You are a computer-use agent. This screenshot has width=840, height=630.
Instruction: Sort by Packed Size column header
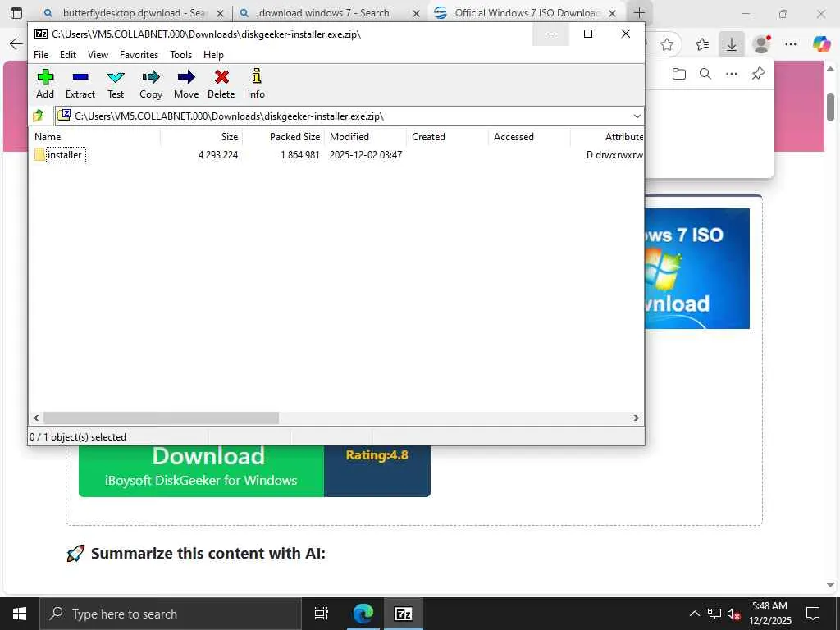pyautogui.click(x=283, y=137)
